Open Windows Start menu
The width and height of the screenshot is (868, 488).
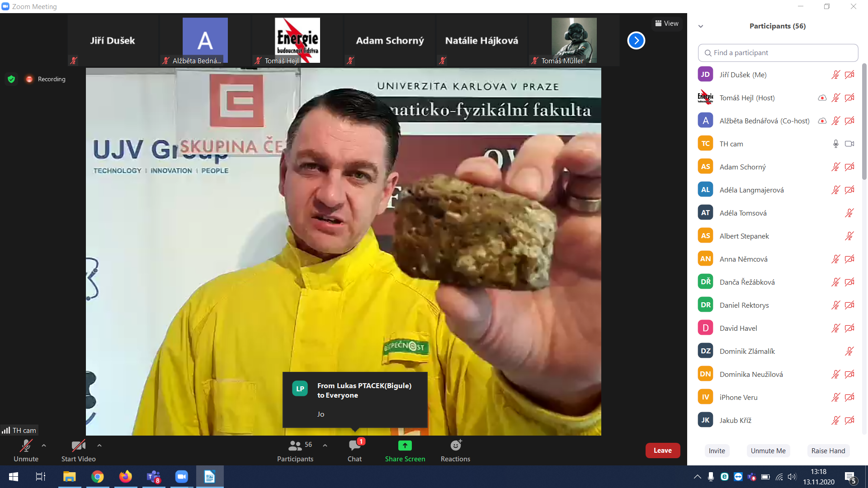14,477
